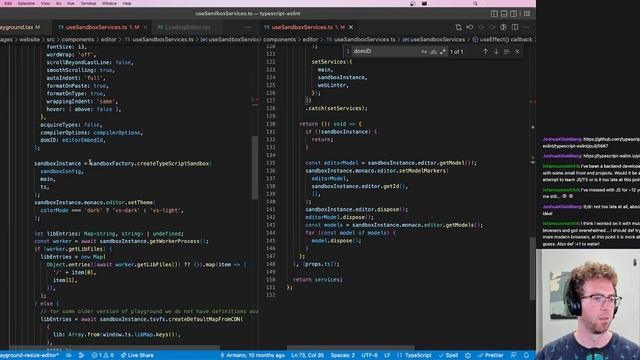Click the LF end-of-line indicator
This screenshot has height=360, width=640.
tap(387, 355)
